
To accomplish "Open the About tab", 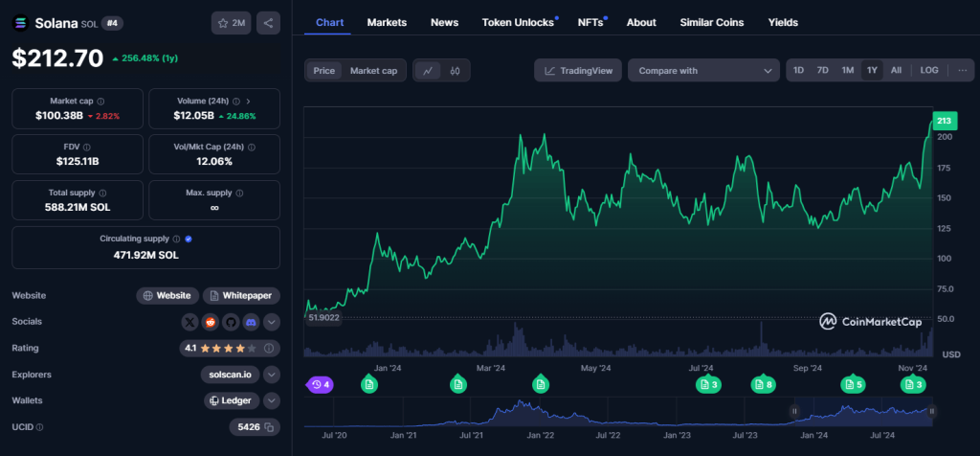I will [x=641, y=23].
